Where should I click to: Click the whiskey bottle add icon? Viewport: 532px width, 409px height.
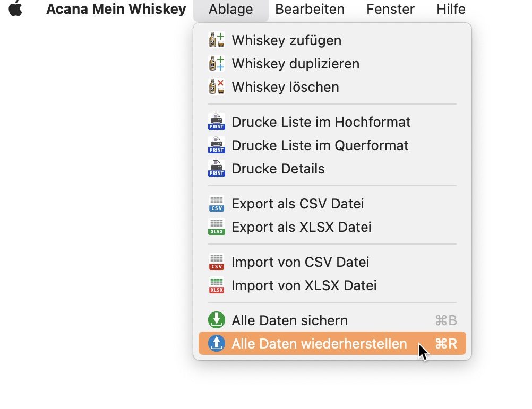pyautogui.click(x=217, y=40)
